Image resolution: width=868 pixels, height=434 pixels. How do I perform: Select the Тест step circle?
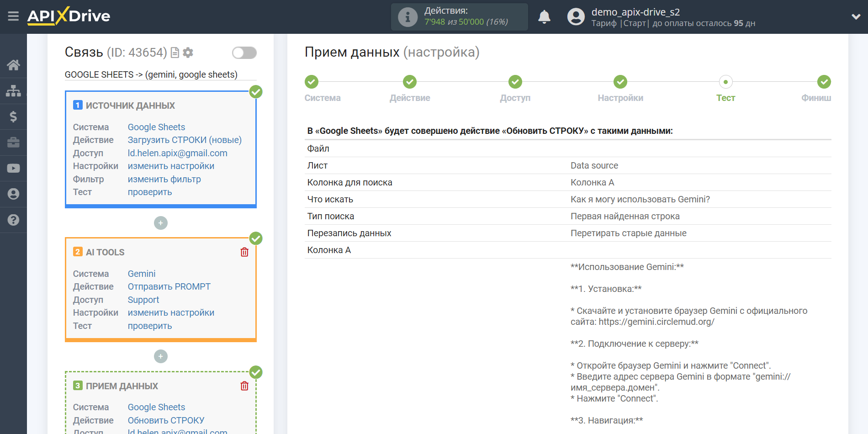pos(725,82)
